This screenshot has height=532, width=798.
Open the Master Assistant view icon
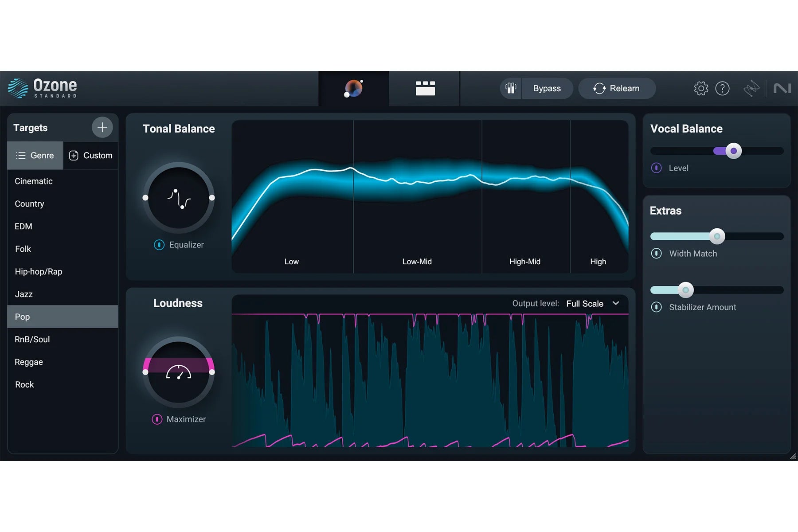click(x=353, y=88)
